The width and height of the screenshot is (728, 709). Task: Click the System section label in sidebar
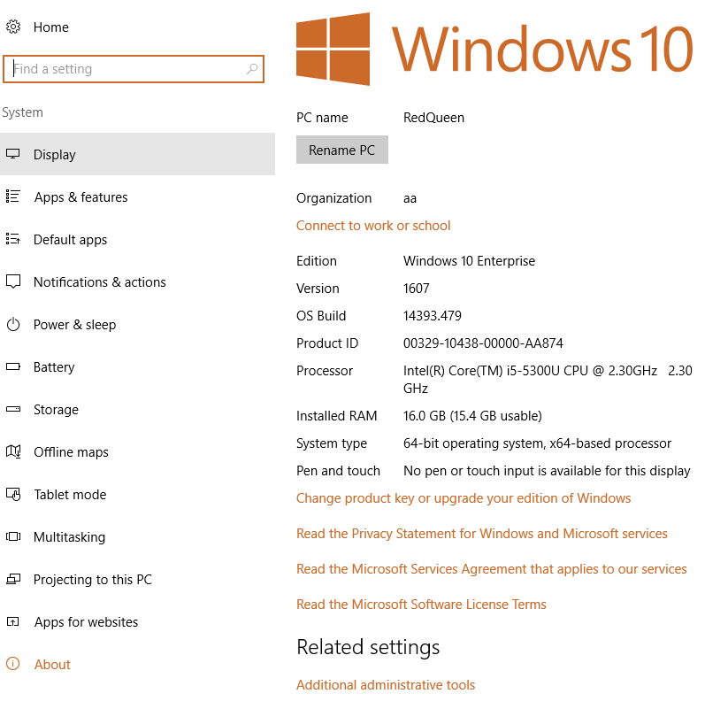point(22,112)
